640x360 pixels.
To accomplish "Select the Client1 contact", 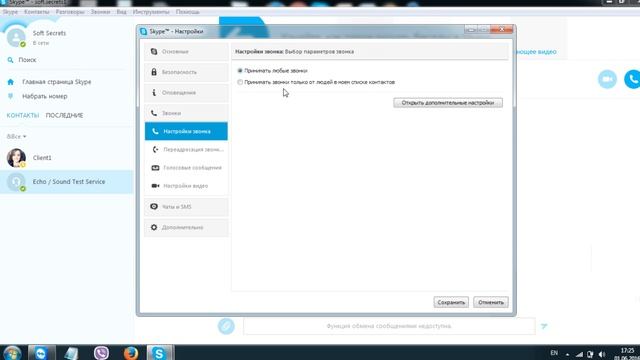I will 67,158.
